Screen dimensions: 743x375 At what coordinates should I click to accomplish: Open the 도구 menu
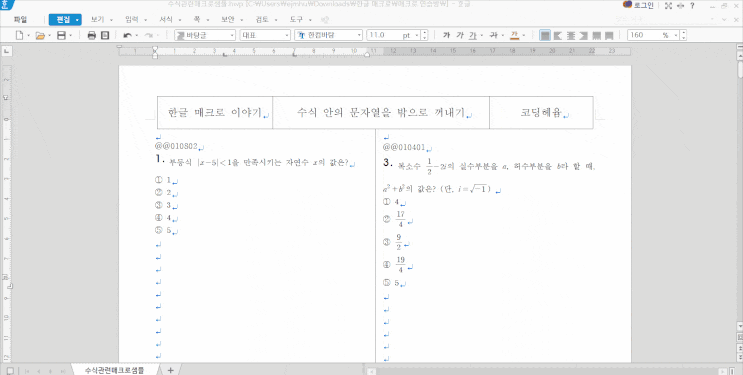[296, 19]
